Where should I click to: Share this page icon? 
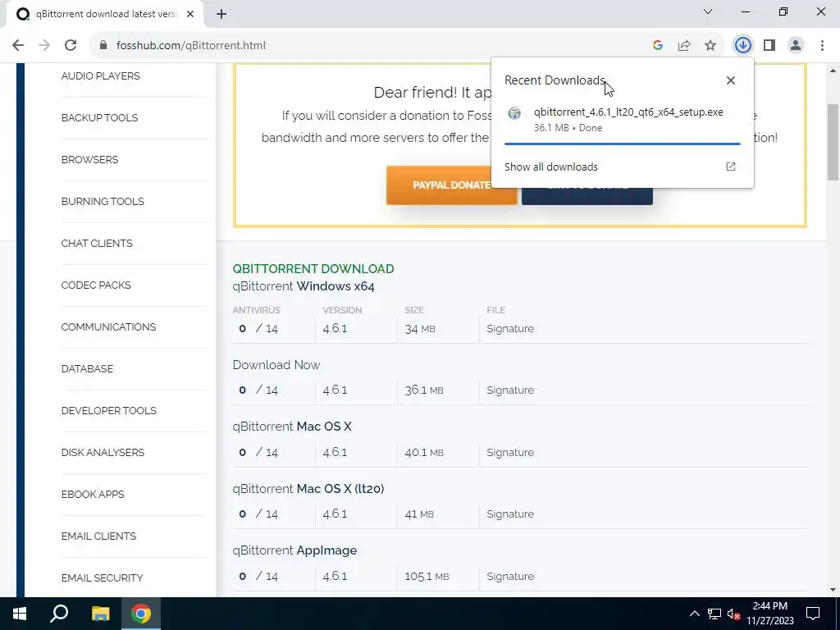684,46
